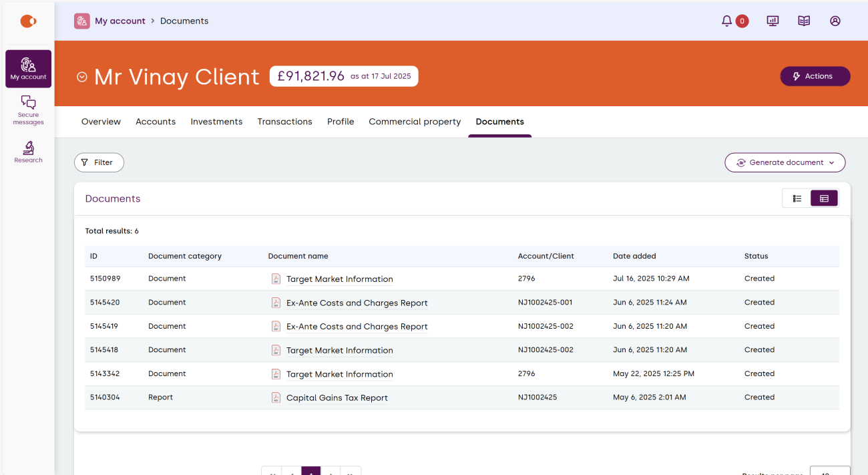Screen dimensions: 868x475
Task: Open the Results per page dropdown
Action: (x=829, y=471)
